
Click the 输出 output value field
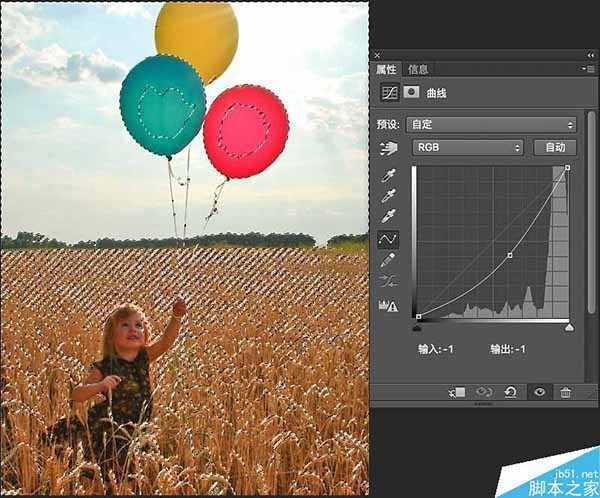(x=508, y=349)
